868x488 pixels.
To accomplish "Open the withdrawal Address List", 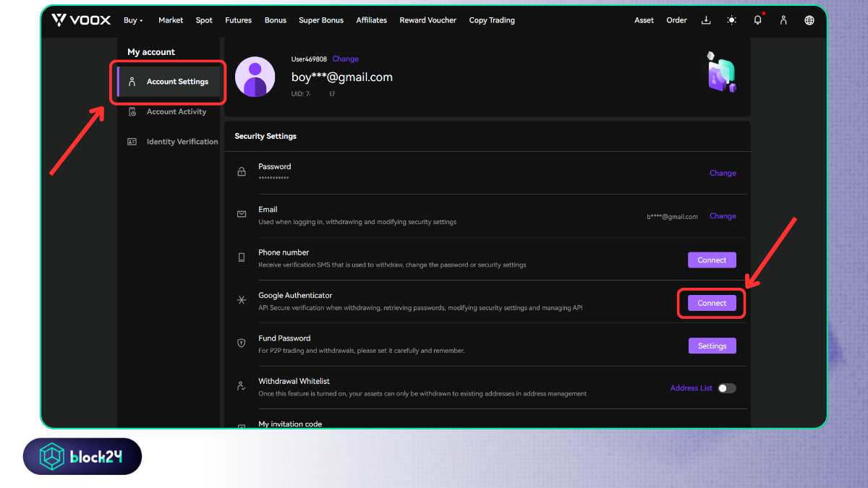I will pyautogui.click(x=692, y=388).
